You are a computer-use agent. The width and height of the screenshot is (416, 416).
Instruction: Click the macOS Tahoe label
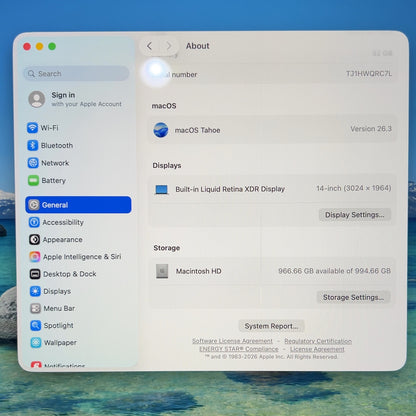click(197, 130)
